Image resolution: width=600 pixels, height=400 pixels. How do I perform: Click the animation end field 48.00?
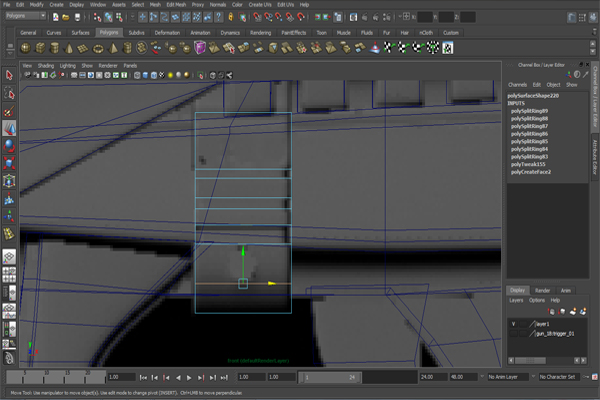point(463,377)
